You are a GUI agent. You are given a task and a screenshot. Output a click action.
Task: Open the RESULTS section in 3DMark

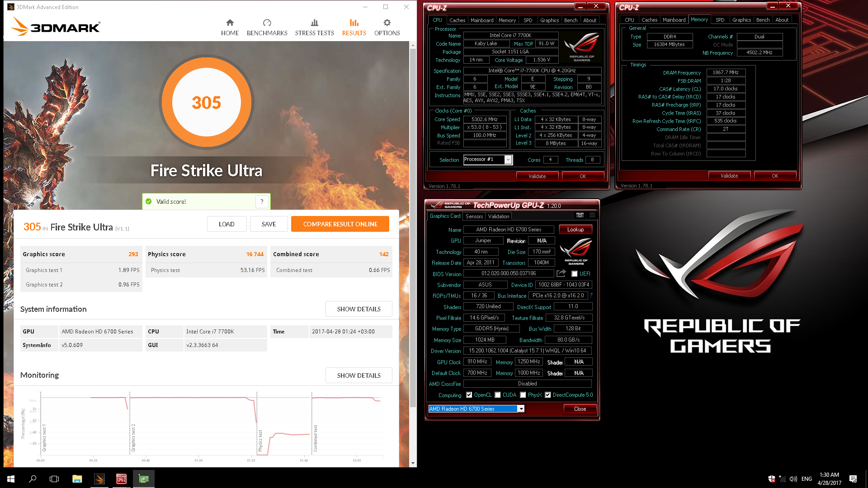pyautogui.click(x=354, y=28)
